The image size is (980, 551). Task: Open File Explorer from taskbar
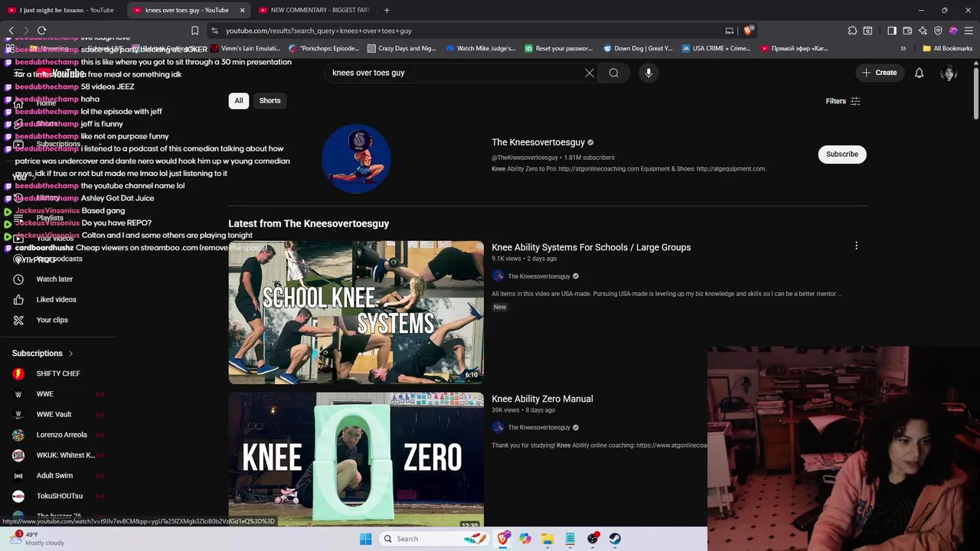click(547, 539)
